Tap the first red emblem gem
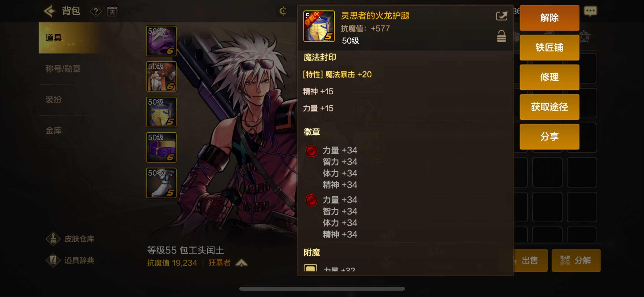This screenshot has width=644, height=297. click(311, 151)
